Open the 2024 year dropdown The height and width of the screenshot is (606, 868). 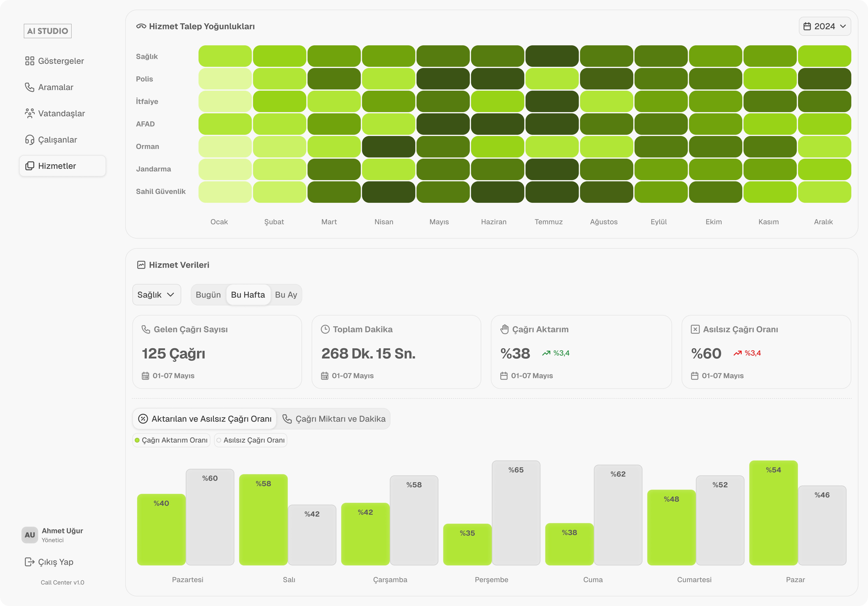[x=824, y=26]
